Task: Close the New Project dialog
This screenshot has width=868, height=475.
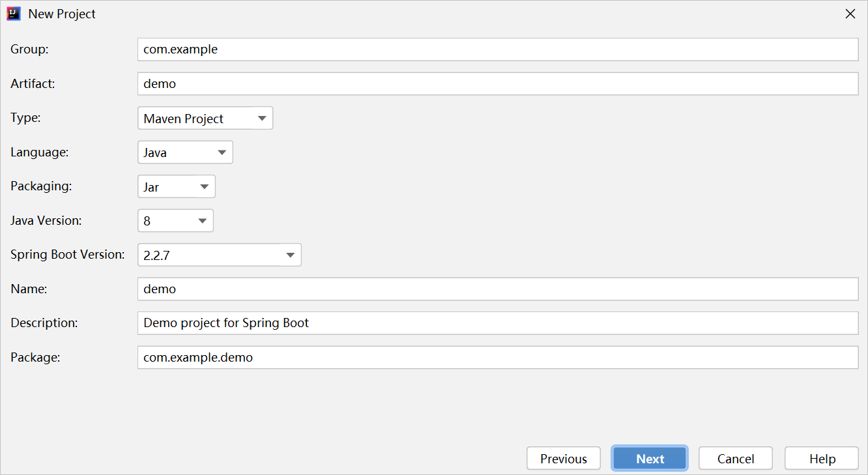Action: pyautogui.click(x=850, y=13)
